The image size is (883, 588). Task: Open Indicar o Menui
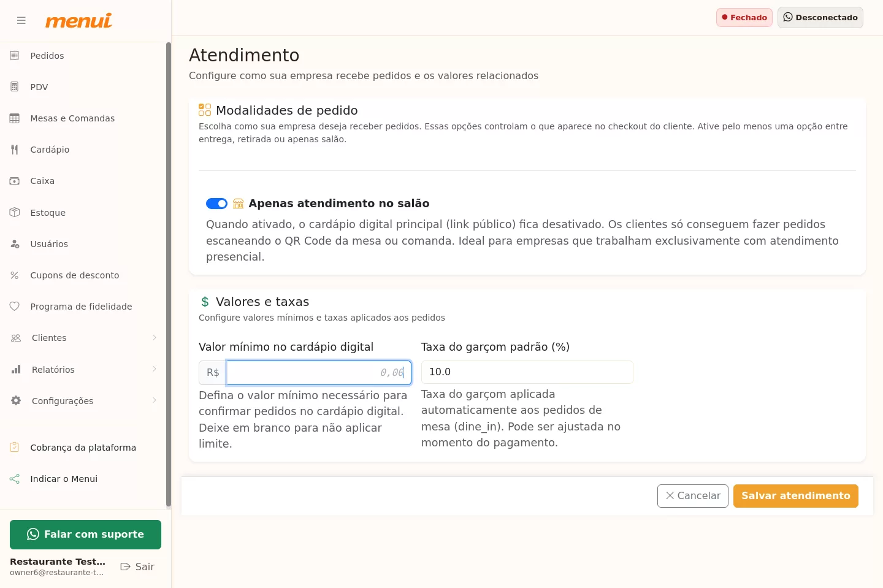[83, 479]
